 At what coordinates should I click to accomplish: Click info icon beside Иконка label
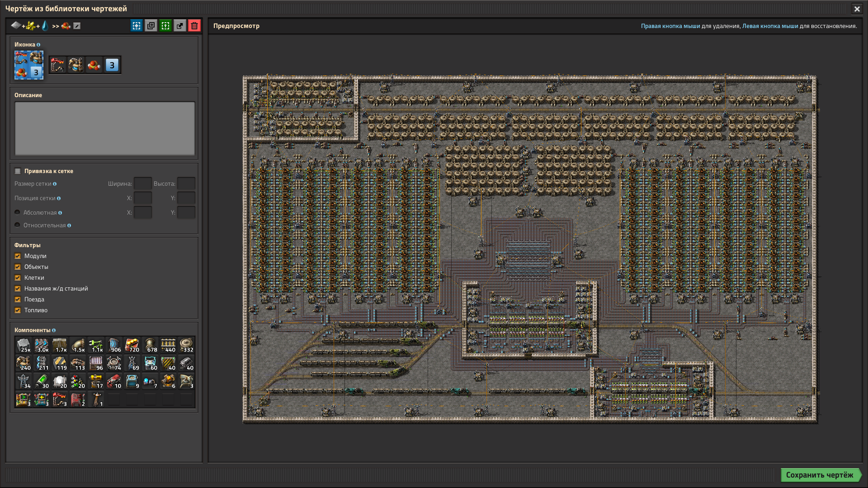38,45
